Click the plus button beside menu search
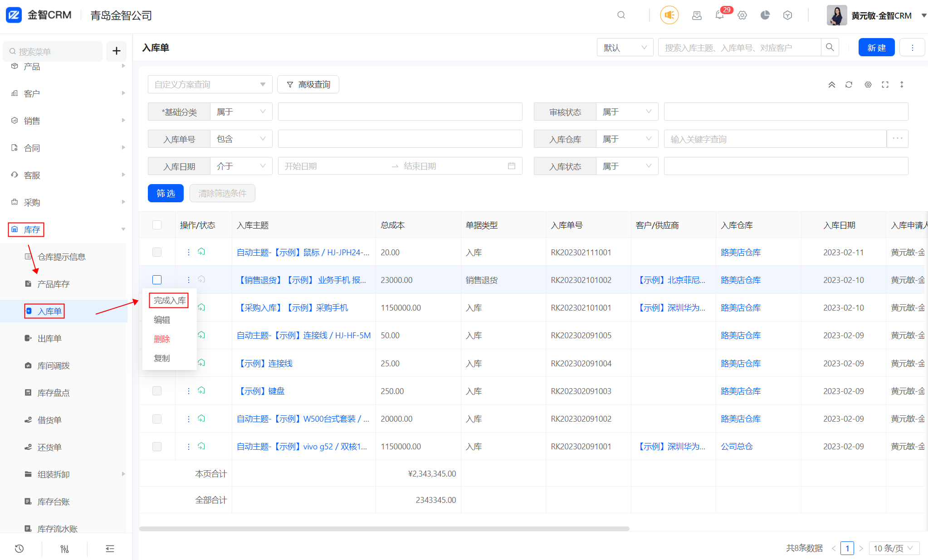Screen dimensions: 928x560 [116, 51]
